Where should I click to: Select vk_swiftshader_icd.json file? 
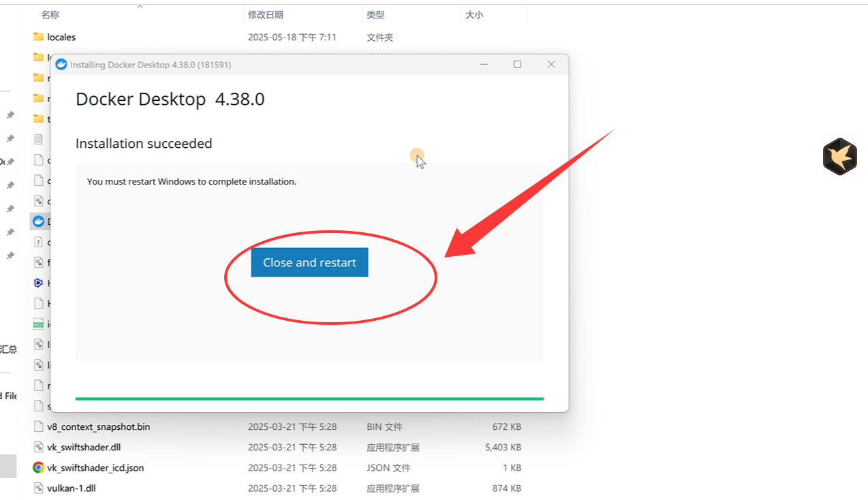pyautogui.click(x=279, y=468)
